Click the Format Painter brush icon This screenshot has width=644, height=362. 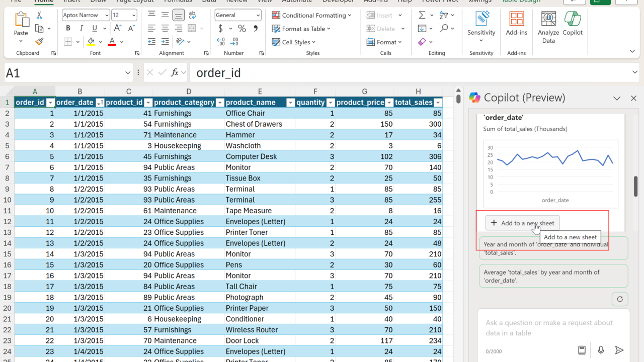(39, 42)
